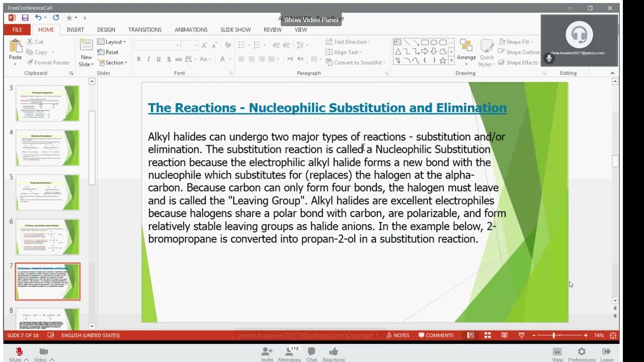Click the Normal view icon in status bar
This screenshot has height=362, width=644.
(x=470, y=335)
